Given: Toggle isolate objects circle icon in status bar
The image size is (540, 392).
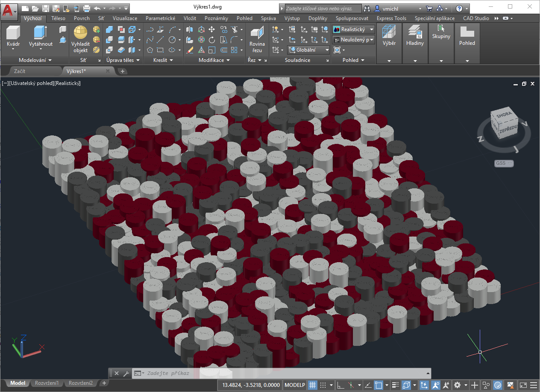Looking at the screenshot, I should tap(498, 385).
